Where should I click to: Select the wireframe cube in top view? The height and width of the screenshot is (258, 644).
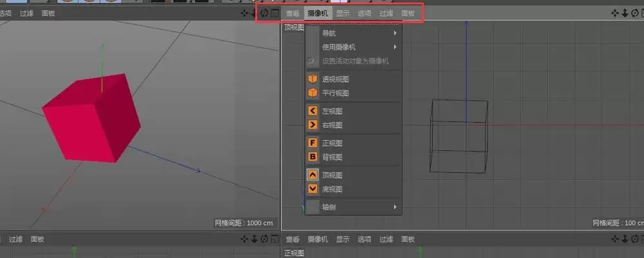(459, 136)
